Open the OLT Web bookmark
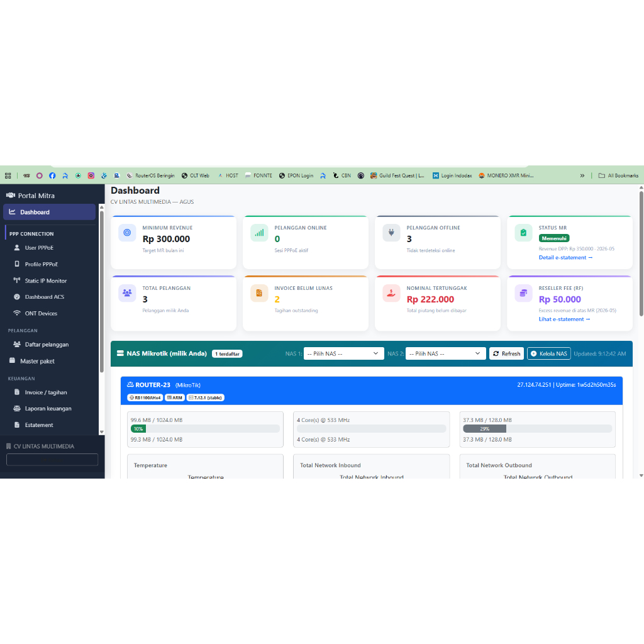Image resolution: width=644 pixels, height=644 pixels. pyautogui.click(x=196, y=176)
